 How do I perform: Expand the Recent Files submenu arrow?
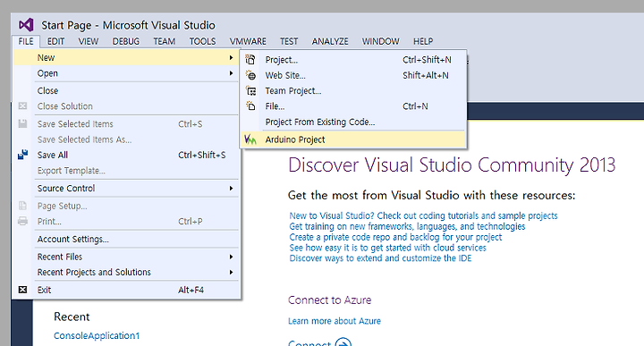[x=232, y=257]
